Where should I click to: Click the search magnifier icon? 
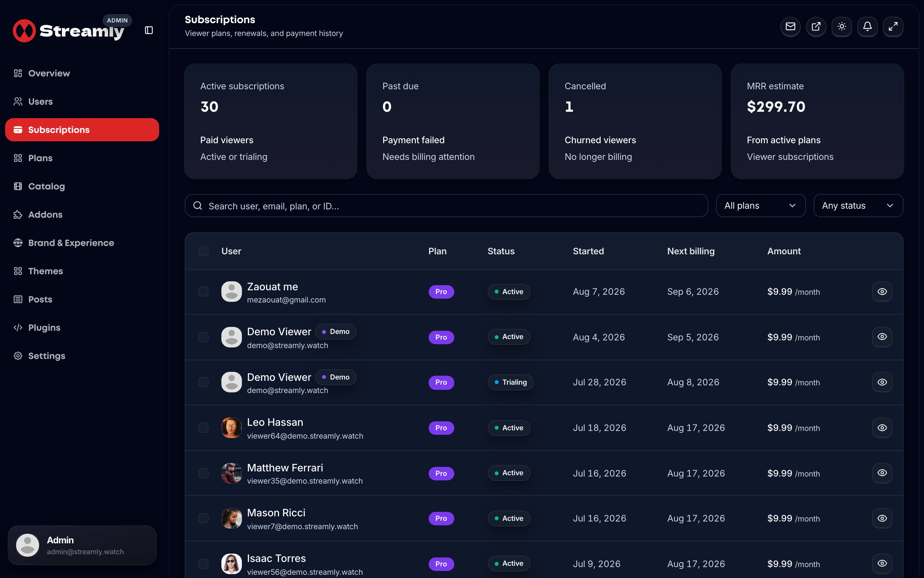[197, 206]
